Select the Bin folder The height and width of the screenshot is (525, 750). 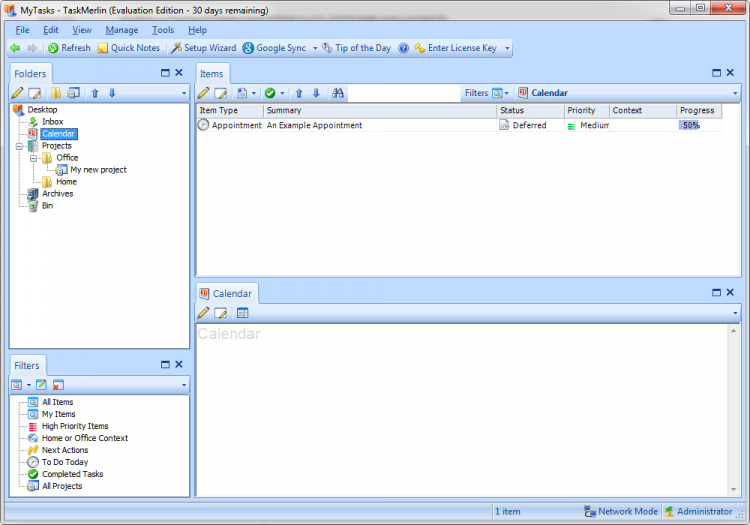click(47, 206)
